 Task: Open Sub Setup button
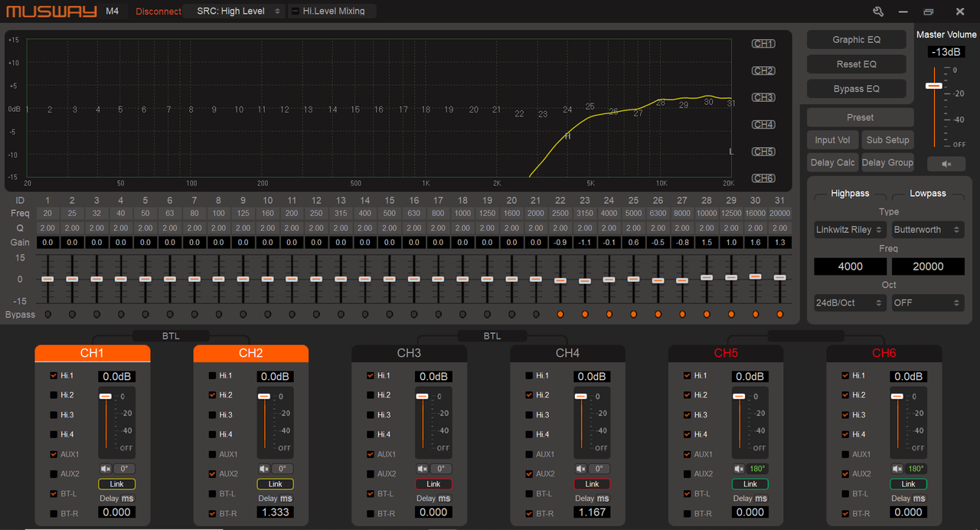click(887, 140)
